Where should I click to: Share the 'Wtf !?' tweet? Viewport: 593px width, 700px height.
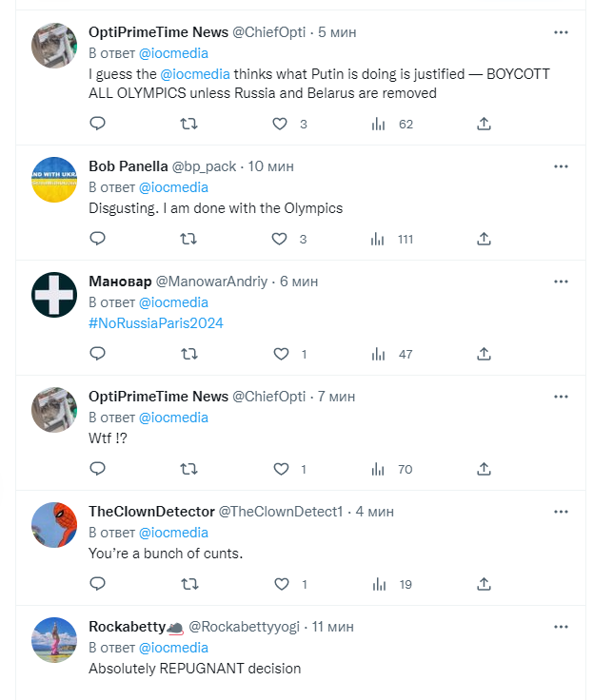click(484, 469)
